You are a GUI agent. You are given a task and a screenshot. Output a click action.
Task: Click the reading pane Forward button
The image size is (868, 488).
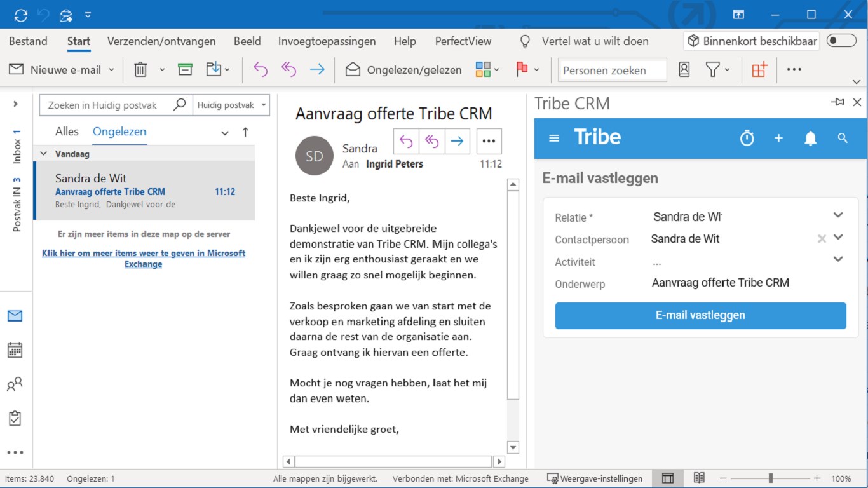457,142
